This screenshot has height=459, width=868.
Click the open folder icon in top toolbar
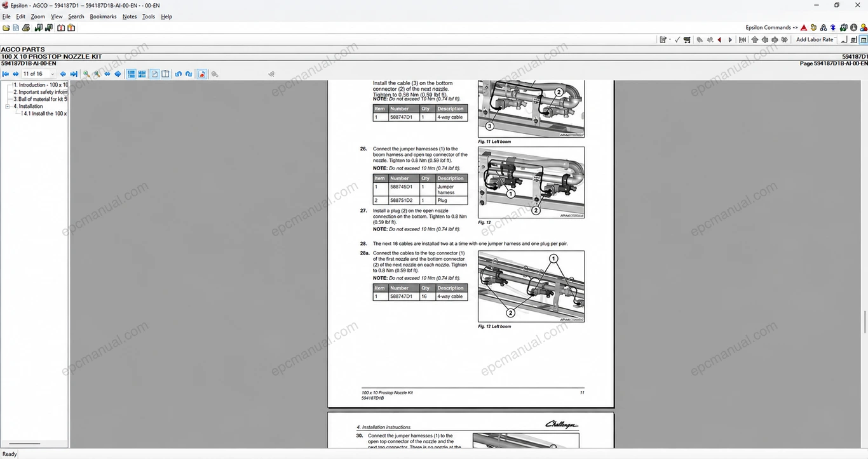coord(6,28)
